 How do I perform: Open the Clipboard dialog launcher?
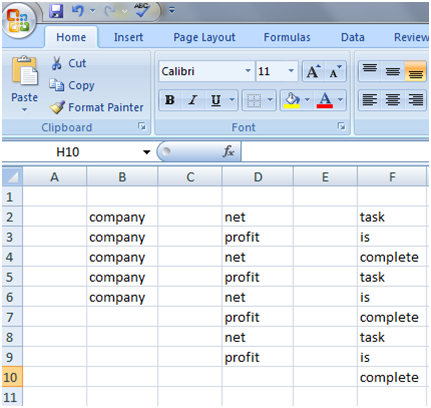coord(142,126)
